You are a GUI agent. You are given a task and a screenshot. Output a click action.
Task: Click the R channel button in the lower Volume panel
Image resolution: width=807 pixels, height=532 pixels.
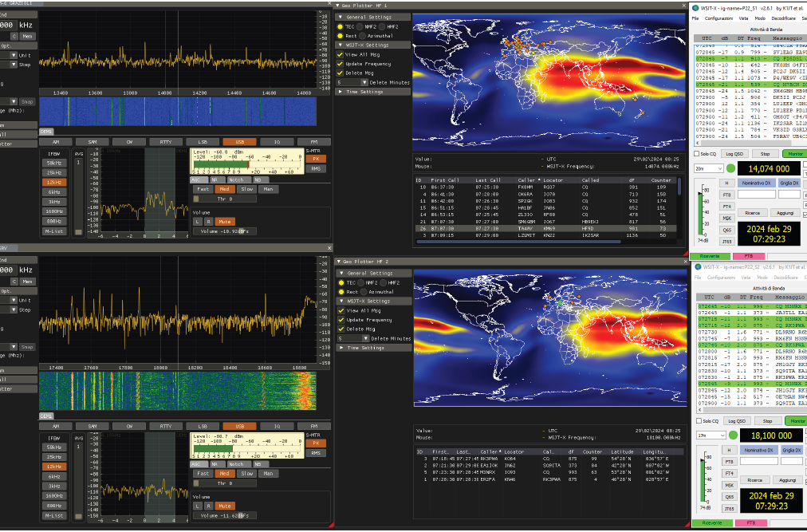click(x=209, y=505)
